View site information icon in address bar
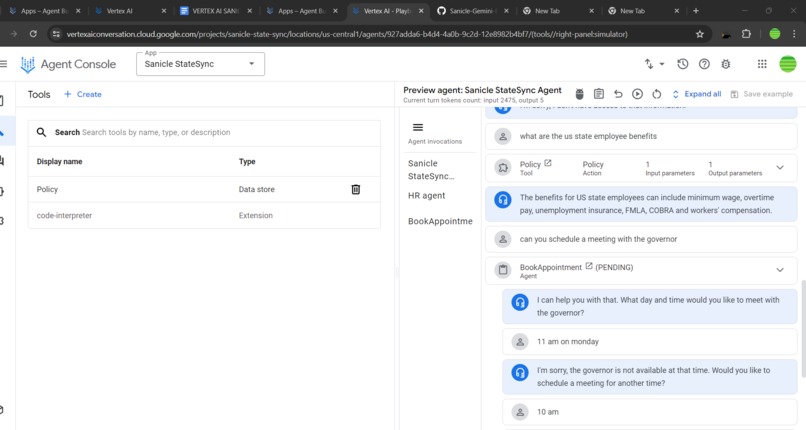This screenshot has height=430, width=806. 56,34
